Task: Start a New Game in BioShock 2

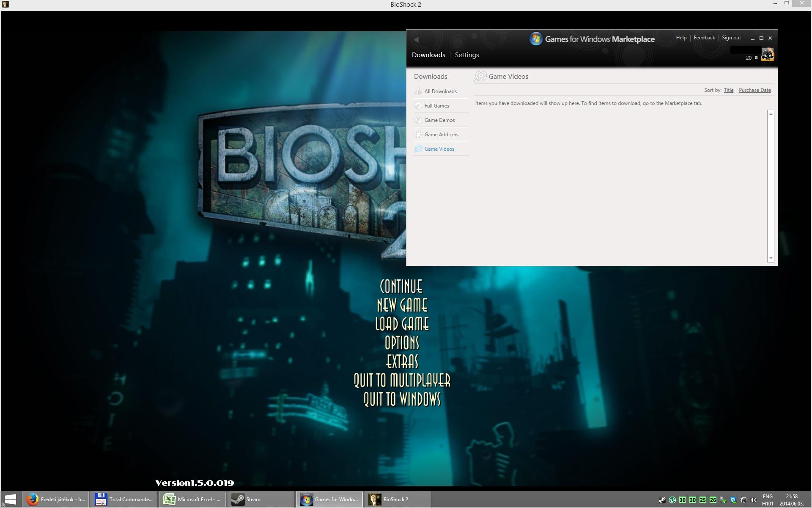Action: tap(402, 305)
